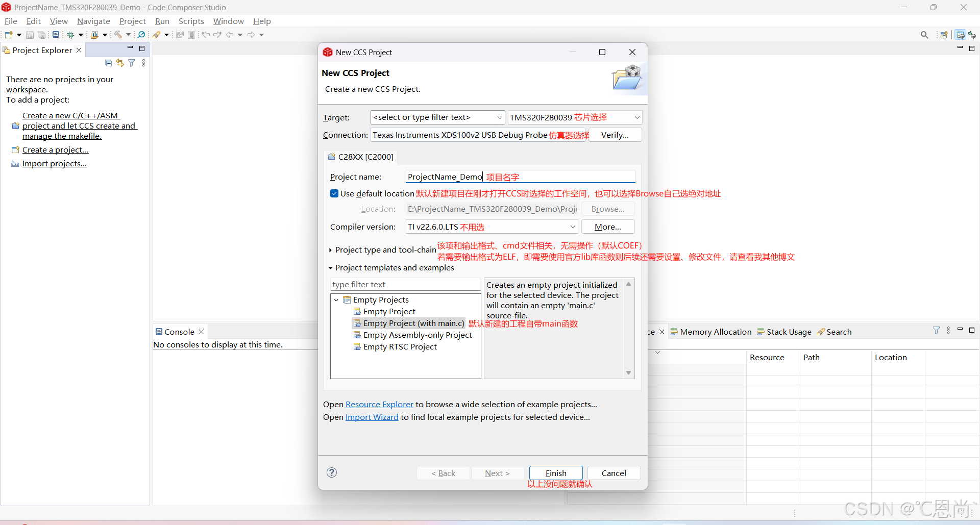The image size is (980, 525).
Task: Click the Import projects... link
Action: point(55,164)
